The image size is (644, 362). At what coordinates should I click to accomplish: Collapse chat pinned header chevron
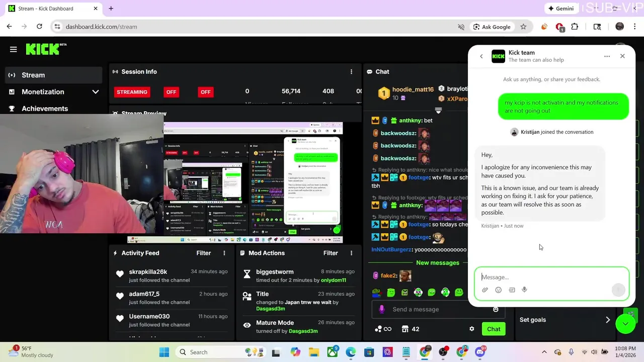[x=438, y=111]
